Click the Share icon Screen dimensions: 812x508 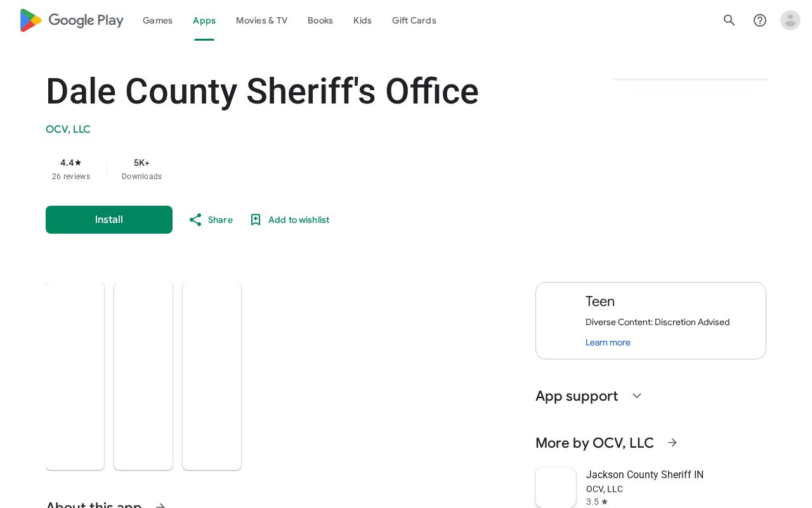195,220
